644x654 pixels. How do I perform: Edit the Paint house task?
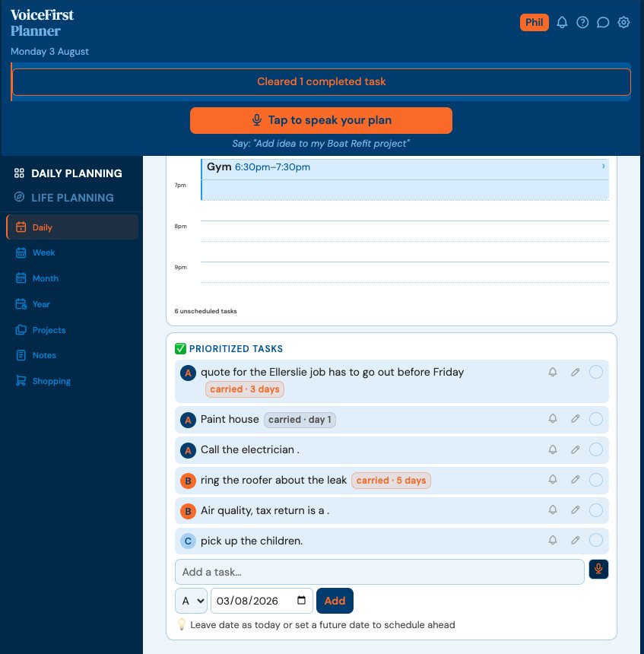575,418
